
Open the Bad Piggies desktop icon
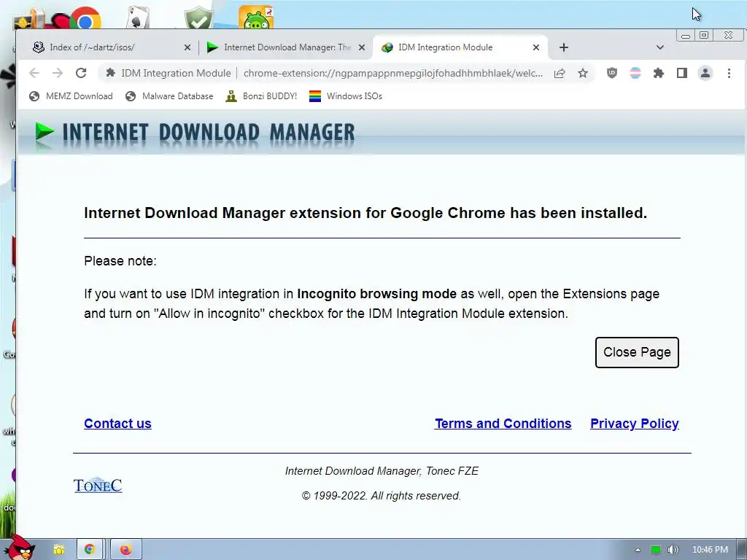(x=256, y=17)
